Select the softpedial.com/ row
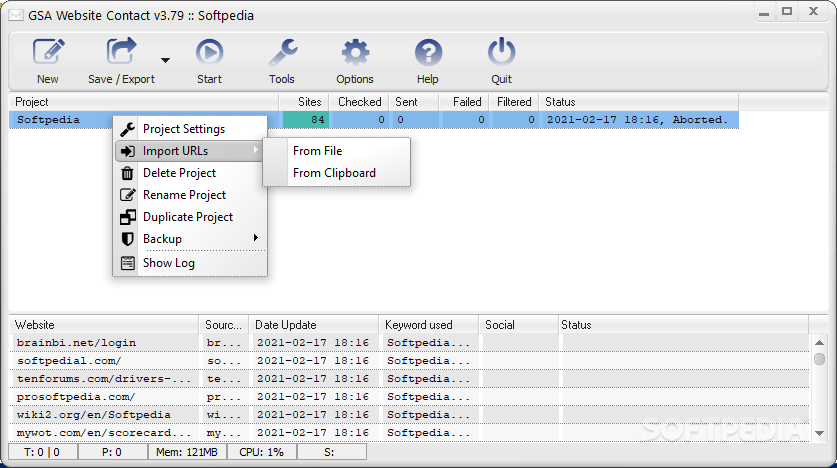Image resolution: width=837 pixels, height=468 pixels. (409, 361)
